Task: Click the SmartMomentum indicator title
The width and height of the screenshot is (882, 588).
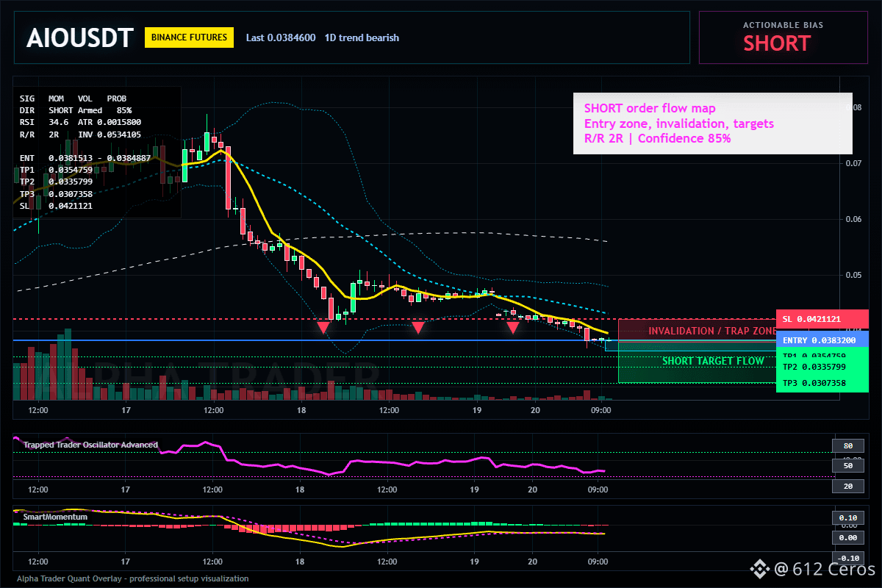Action: tap(55, 517)
